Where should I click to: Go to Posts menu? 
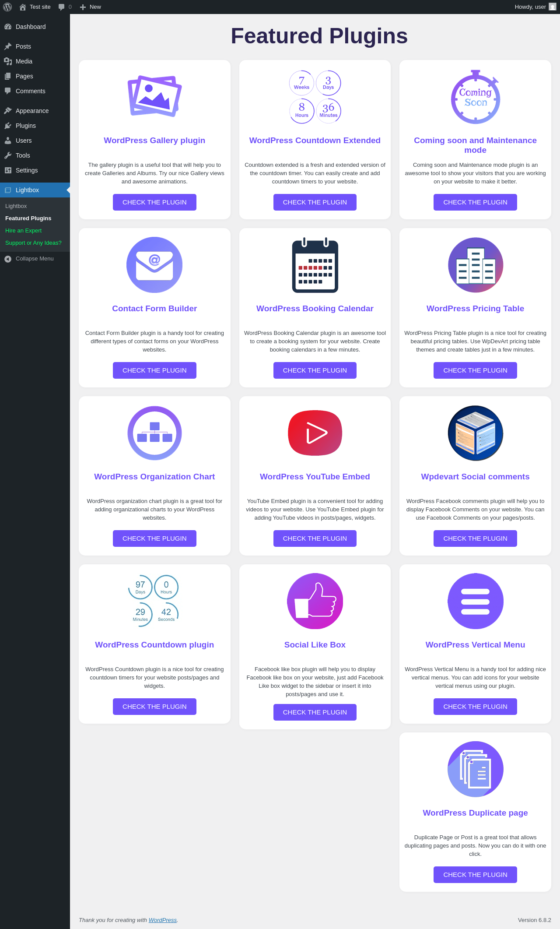click(x=35, y=46)
